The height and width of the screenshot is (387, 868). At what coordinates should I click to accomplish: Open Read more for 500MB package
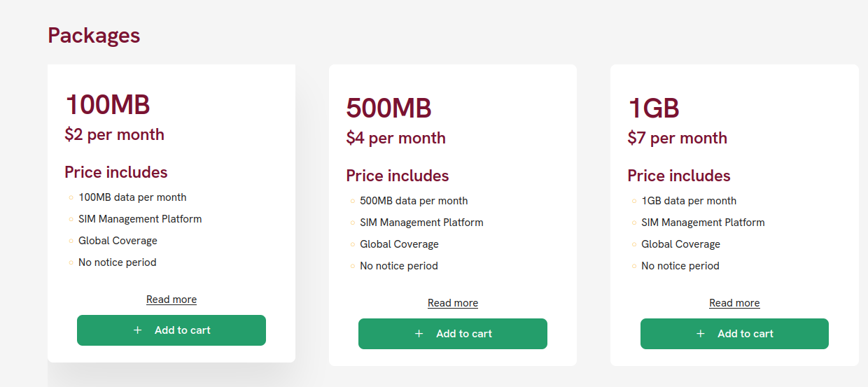tap(453, 303)
